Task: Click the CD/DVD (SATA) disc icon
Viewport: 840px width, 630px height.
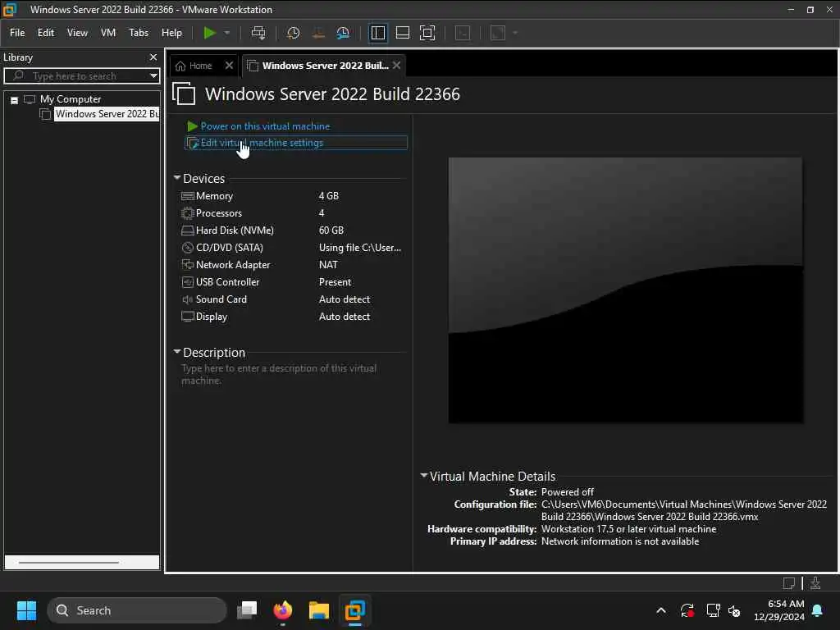Action: click(x=188, y=248)
